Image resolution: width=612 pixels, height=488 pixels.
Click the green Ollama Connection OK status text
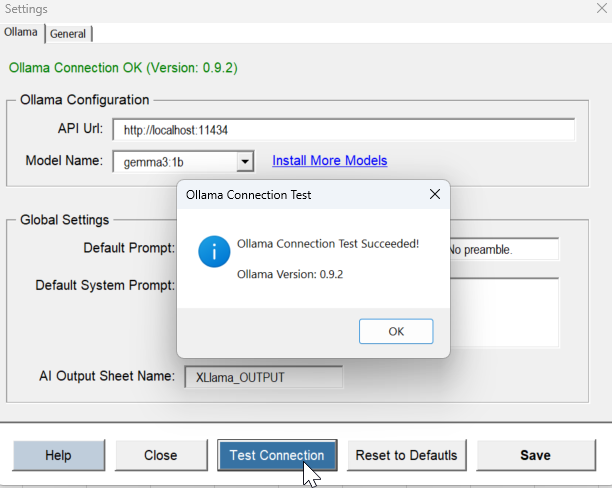[123, 68]
